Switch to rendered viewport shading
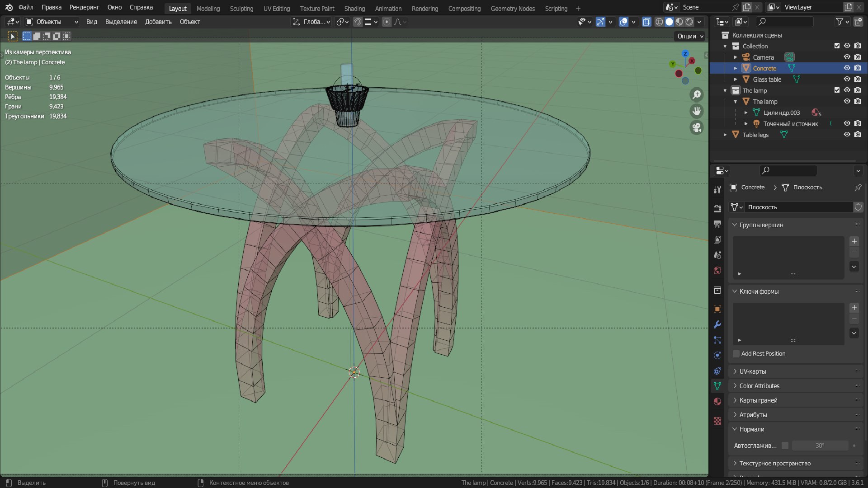868x488 pixels. (689, 22)
